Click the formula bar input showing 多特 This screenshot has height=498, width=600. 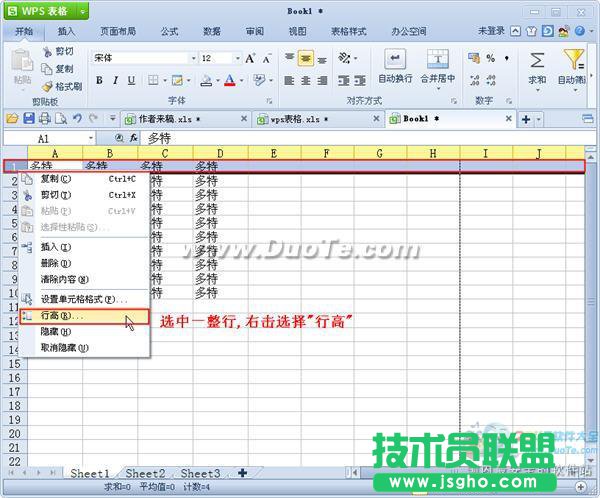coord(367,138)
